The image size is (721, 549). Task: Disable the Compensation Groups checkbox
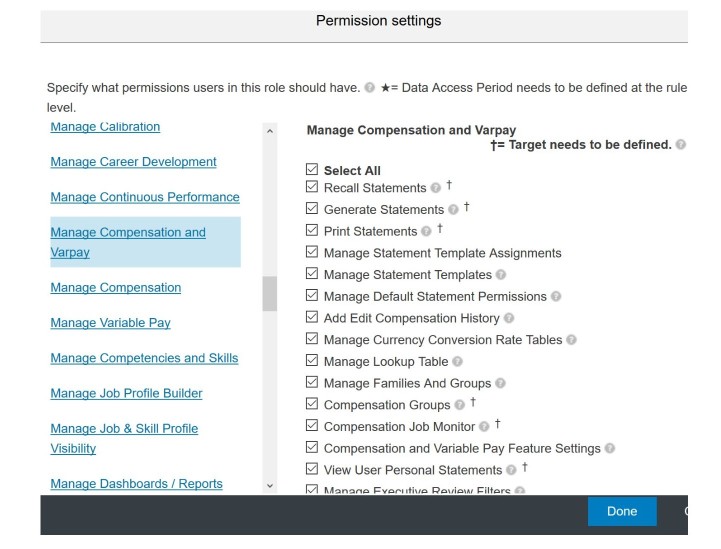click(312, 404)
